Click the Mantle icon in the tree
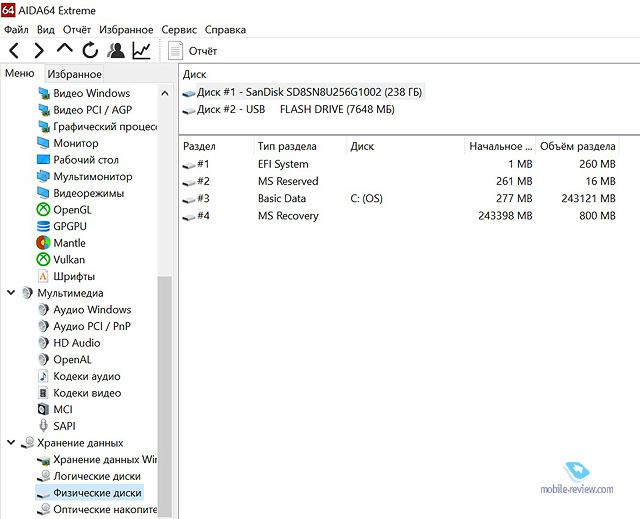Viewport: 640px width, 519px height. tap(43, 243)
